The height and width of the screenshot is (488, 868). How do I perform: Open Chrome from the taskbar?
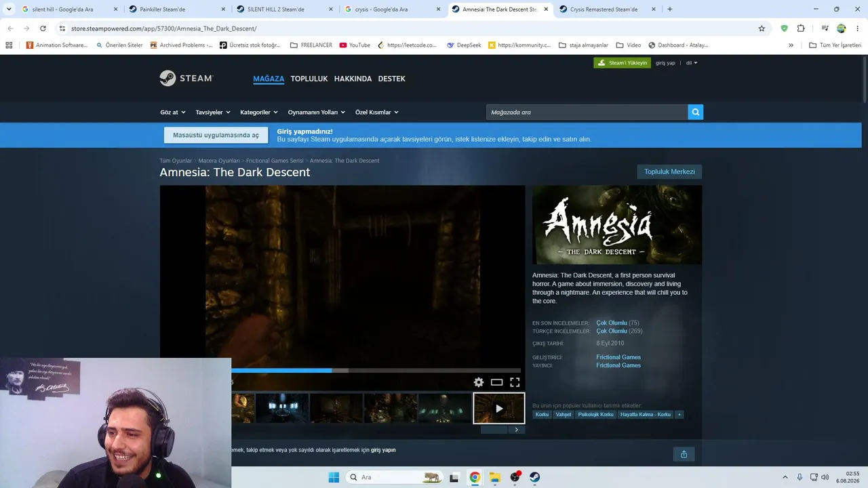click(475, 477)
